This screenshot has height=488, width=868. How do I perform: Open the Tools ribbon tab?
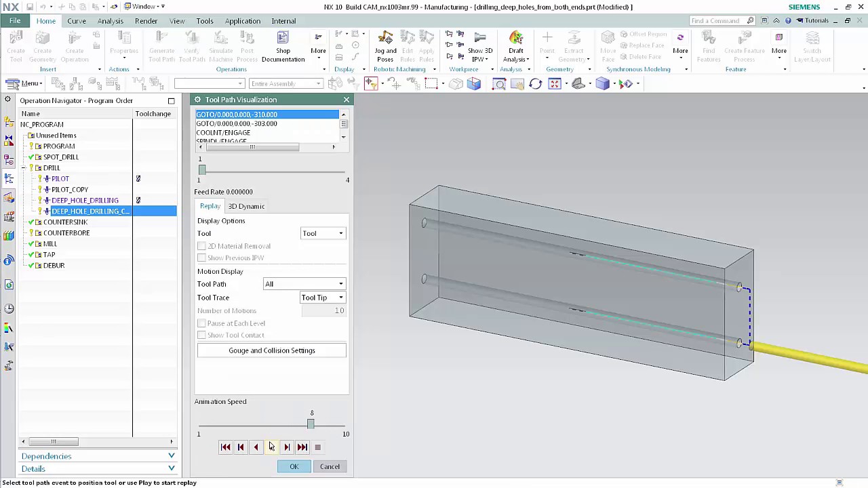pyautogui.click(x=204, y=21)
